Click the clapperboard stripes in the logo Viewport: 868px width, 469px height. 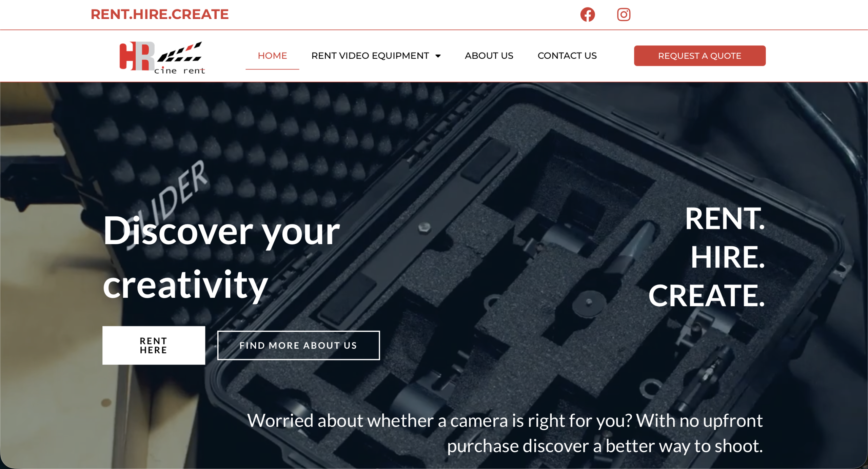pos(180,52)
